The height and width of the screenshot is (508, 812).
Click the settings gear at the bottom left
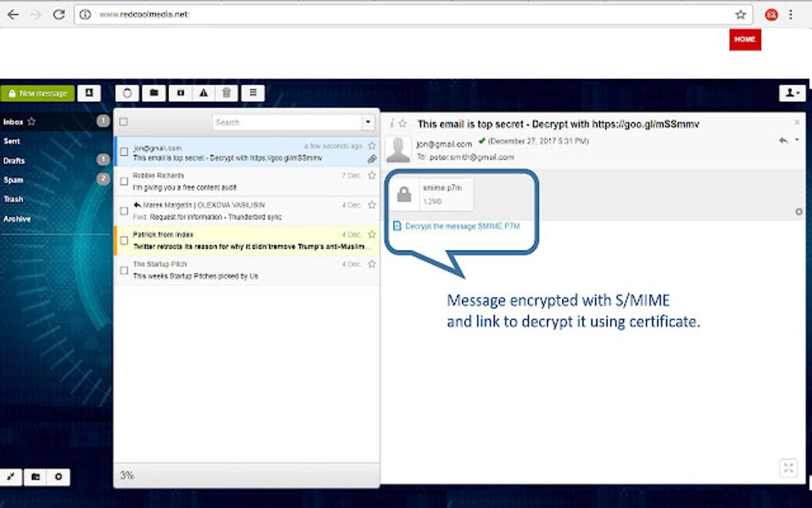[x=59, y=476]
